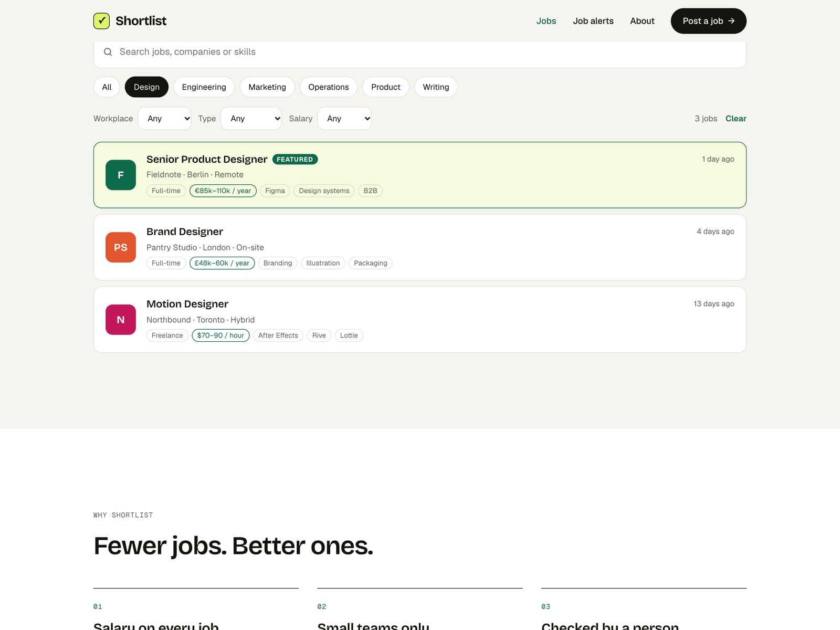The height and width of the screenshot is (630, 840).
Task: Open the Northbound pink N logo
Action: pos(121,320)
